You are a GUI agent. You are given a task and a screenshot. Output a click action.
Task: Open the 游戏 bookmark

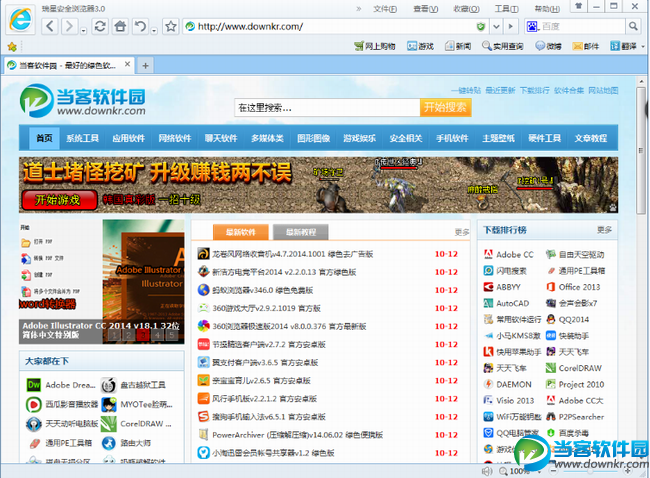pos(420,46)
